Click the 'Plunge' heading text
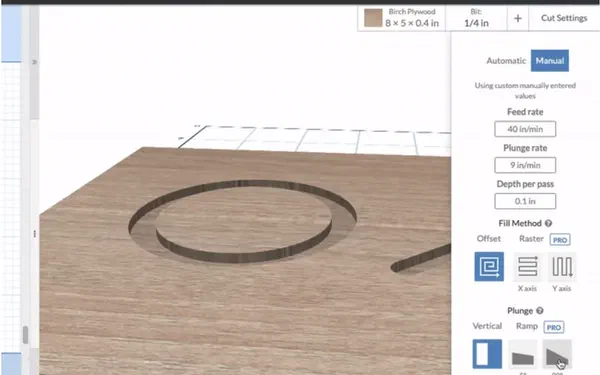This screenshot has height=375, width=600. point(520,311)
